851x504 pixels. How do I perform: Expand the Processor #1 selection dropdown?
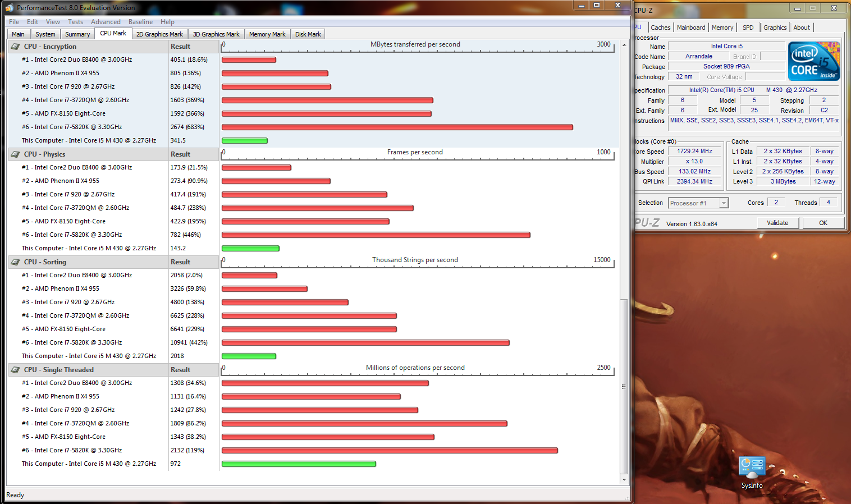pos(724,203)
